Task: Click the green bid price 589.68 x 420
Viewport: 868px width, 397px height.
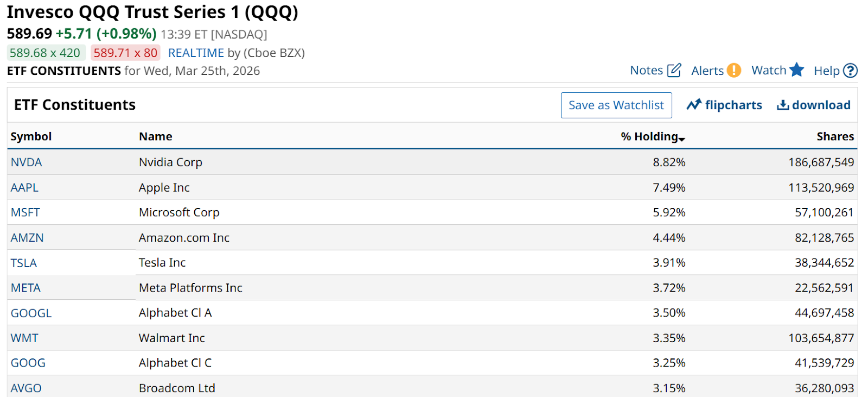Action: (45, 53)
